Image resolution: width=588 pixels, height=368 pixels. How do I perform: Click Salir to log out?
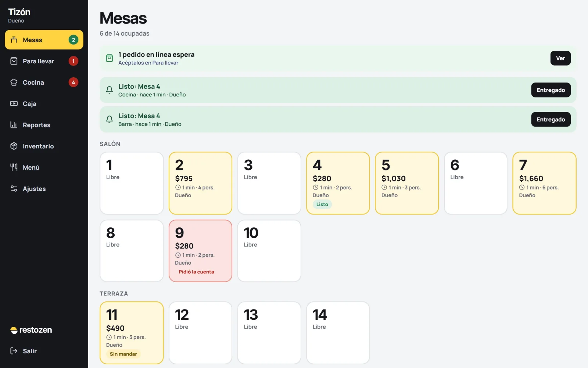pyautogui.click(x=44, y=351)
